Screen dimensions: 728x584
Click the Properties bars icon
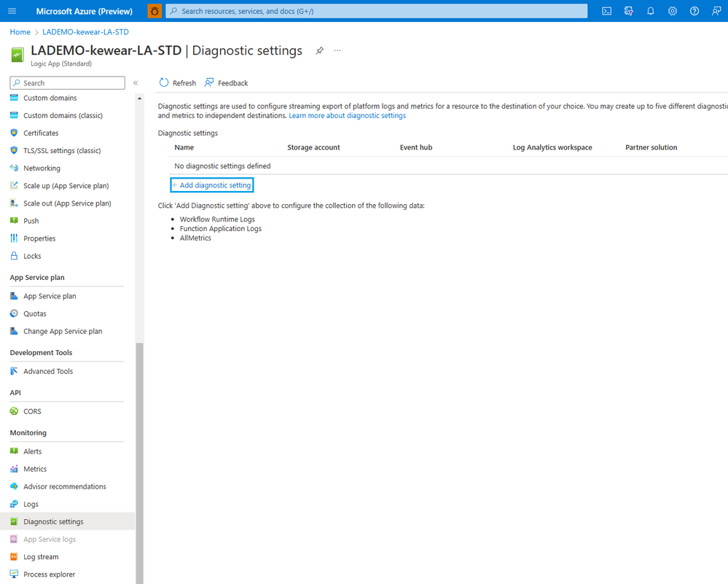pos(14,238)
